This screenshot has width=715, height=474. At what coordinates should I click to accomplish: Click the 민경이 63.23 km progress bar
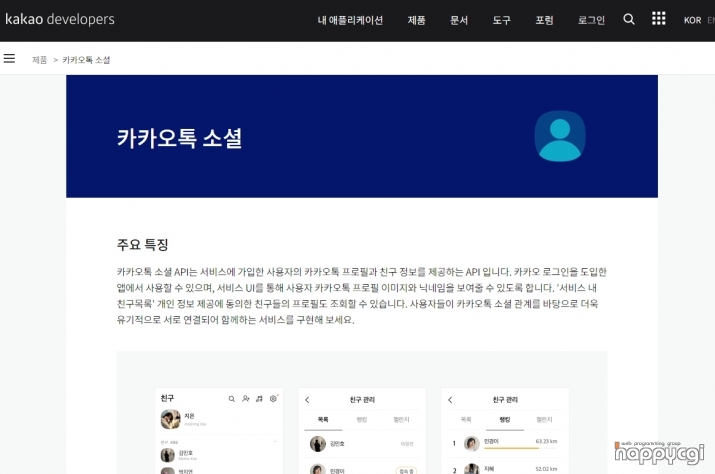coord(520,448)
